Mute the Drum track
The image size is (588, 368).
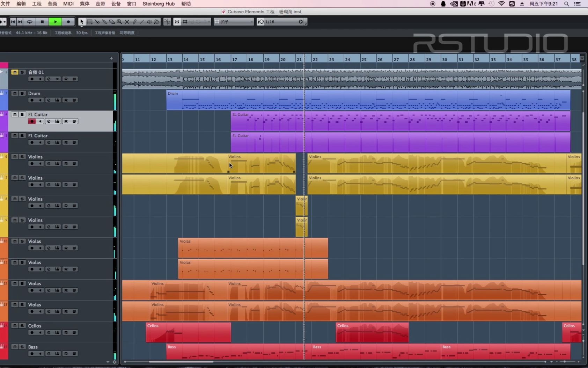[x=15, y=93]
